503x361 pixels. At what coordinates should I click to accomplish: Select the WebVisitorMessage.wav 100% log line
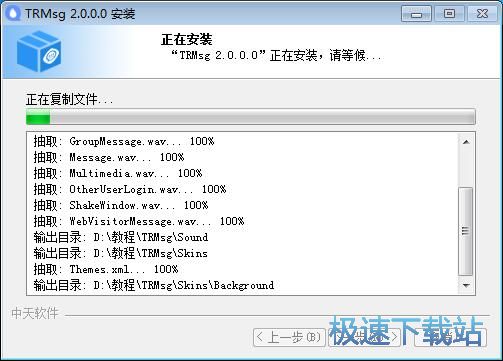click(x=139, y=221)
